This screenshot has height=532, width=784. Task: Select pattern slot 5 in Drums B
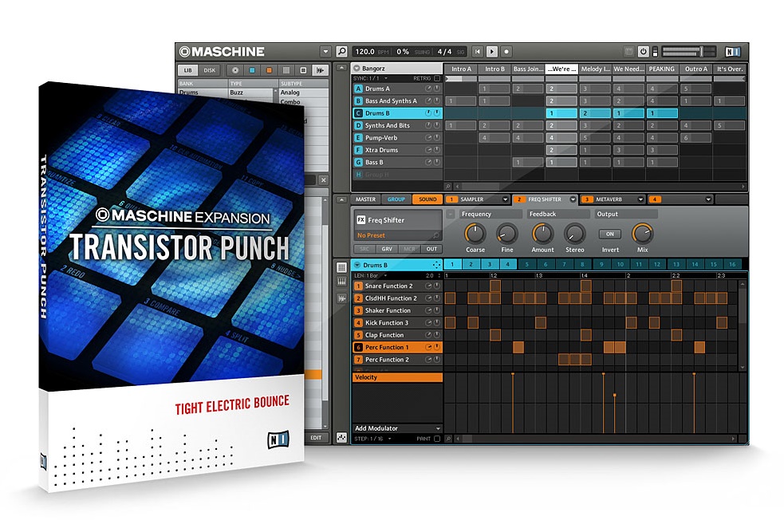pos(527,265)
